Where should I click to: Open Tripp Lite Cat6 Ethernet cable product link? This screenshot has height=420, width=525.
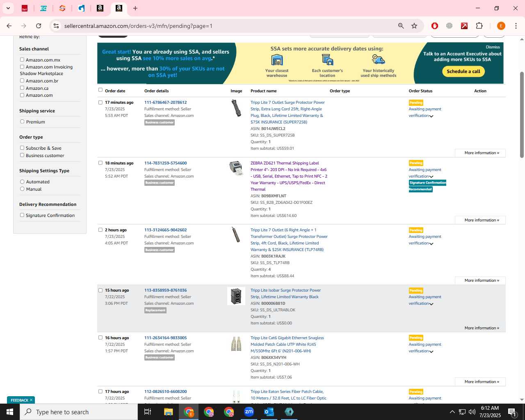[287, 345]
